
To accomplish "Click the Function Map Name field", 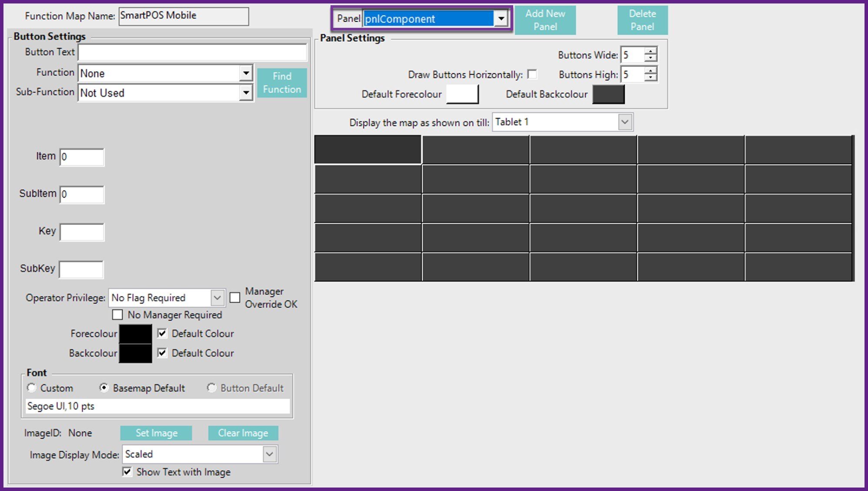I will [x=184, y=16].
